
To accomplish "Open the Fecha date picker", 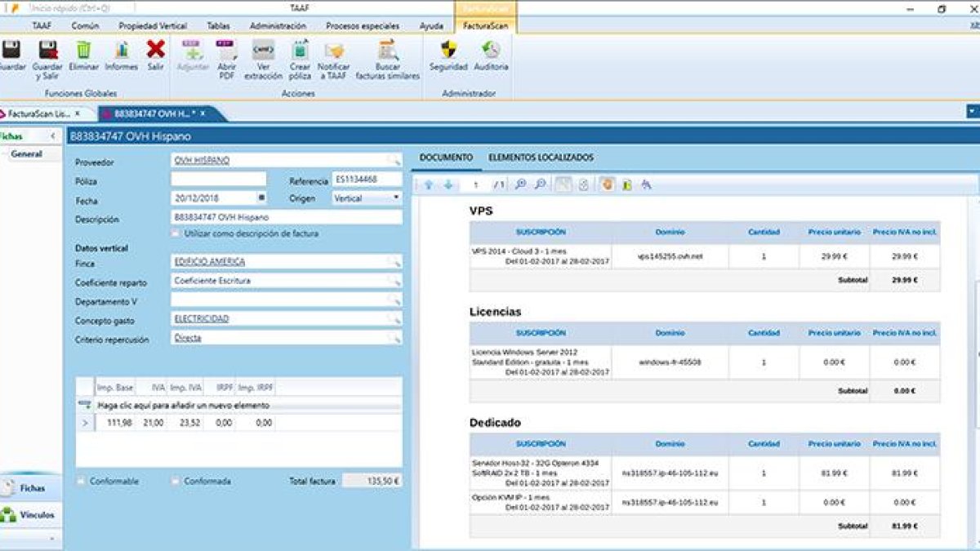I will pos(261,198).
